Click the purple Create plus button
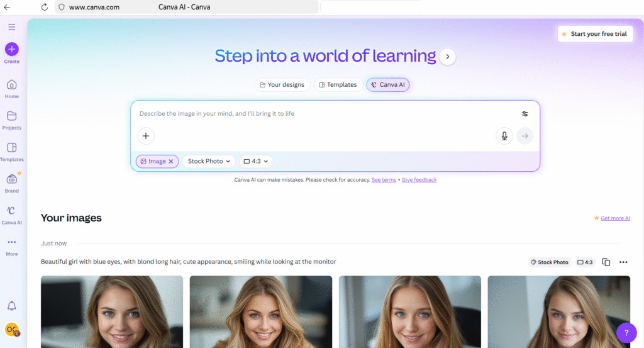The width and height of the screenshot is (644, 348). [12, 49]
